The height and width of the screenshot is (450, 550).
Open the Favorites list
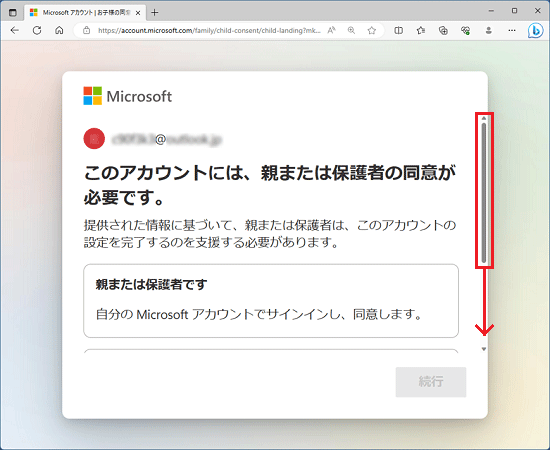(421, 31)
